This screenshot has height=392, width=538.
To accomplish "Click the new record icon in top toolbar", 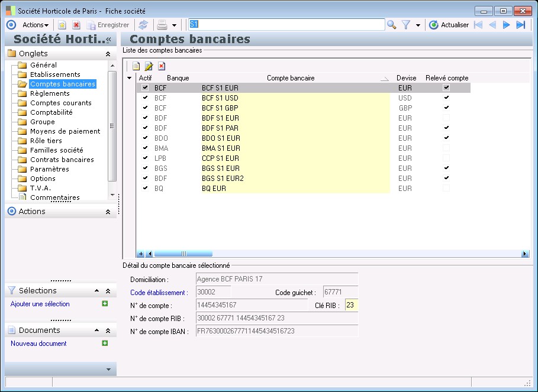I will [x=62, y=25].
